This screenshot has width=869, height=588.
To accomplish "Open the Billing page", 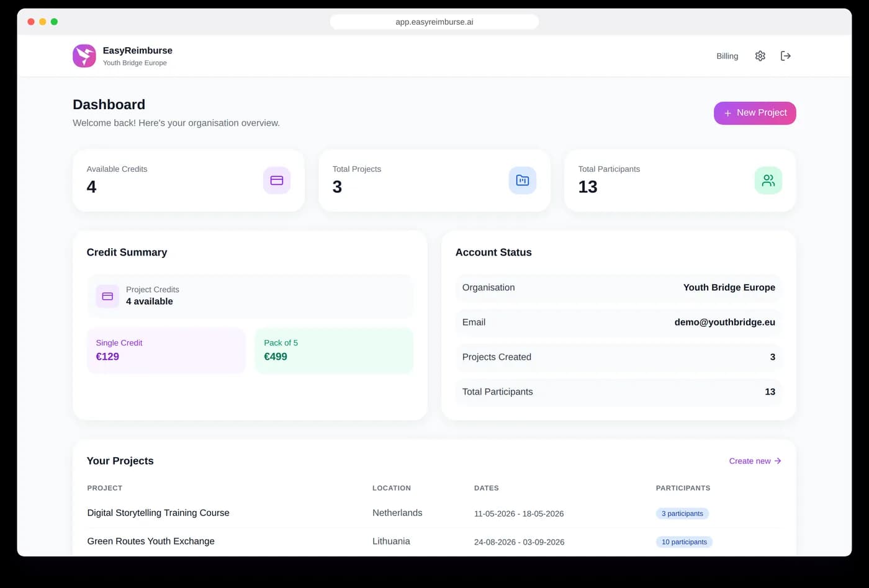I will point(727,56).
